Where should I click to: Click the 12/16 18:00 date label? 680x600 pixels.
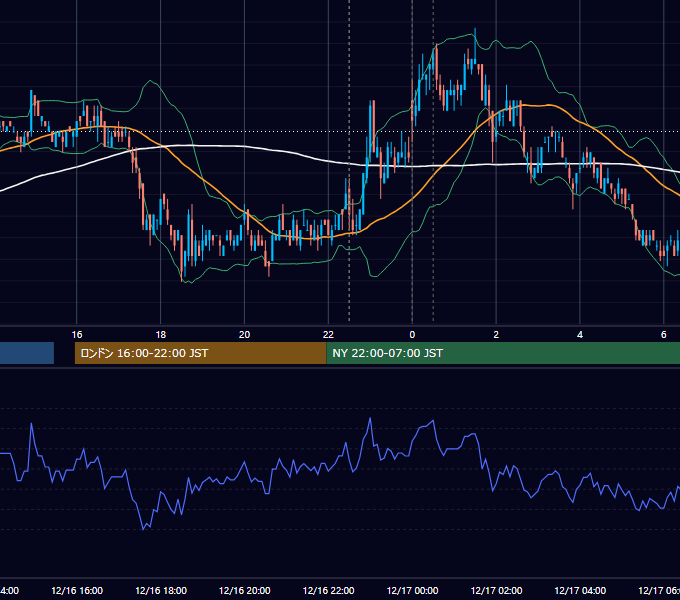[x=161, y=590]
